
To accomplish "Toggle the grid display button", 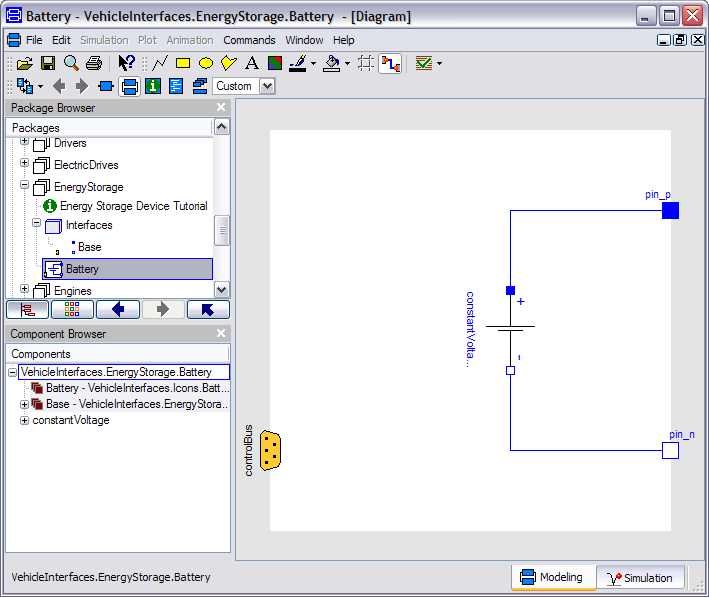I will [x=366, y=63].
